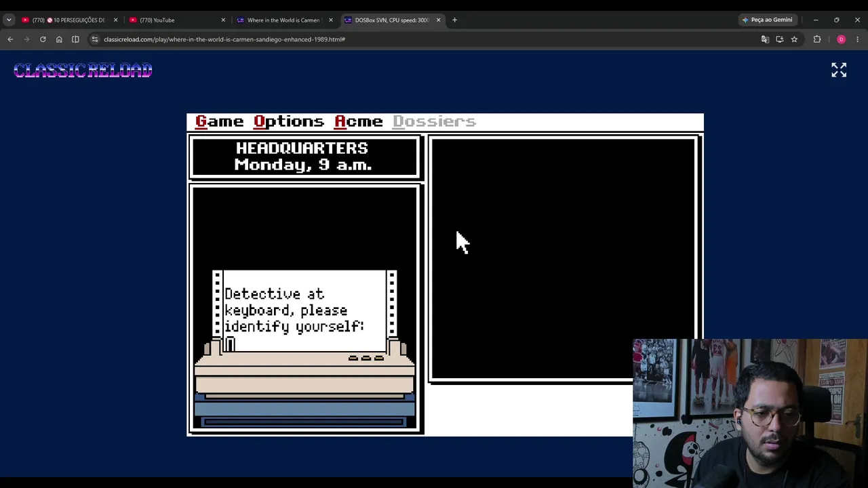Close the '10 PERSEGUIÇÕES' tab
Screen dimensions: 868x488
(x=115, y=20)
